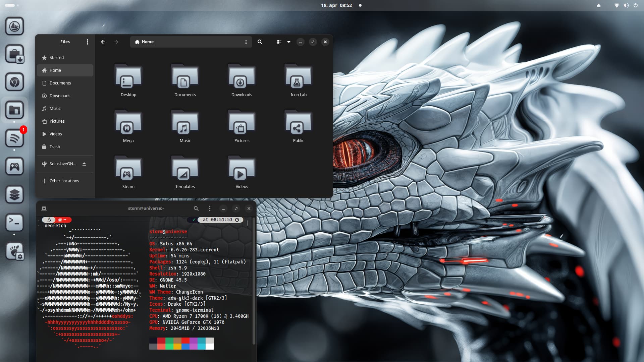Open the sailboat app at dock top
This screenshot has width=644, height=362.
point(14,26)
